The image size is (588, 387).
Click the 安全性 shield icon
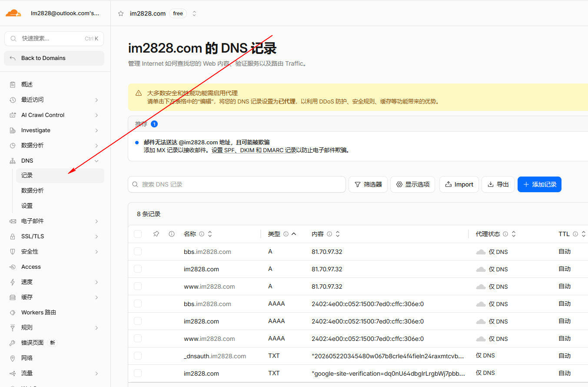[13, 251]
